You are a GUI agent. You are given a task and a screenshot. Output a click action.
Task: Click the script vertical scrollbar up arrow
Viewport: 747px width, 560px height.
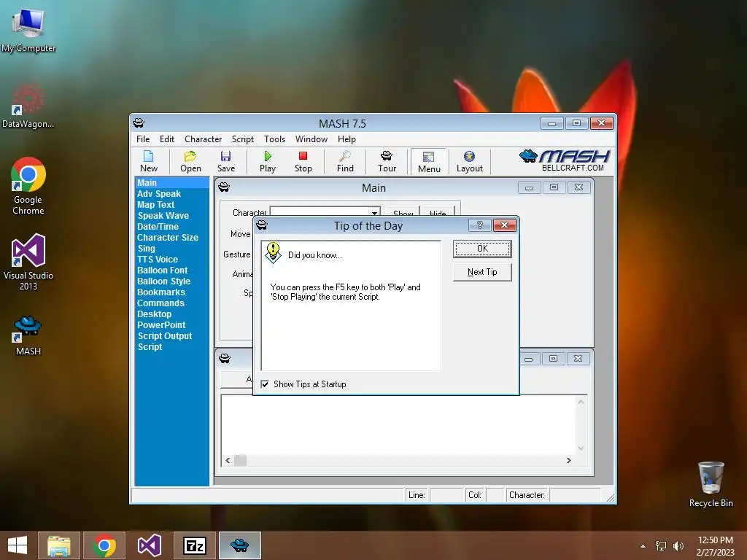click(581, 402)
